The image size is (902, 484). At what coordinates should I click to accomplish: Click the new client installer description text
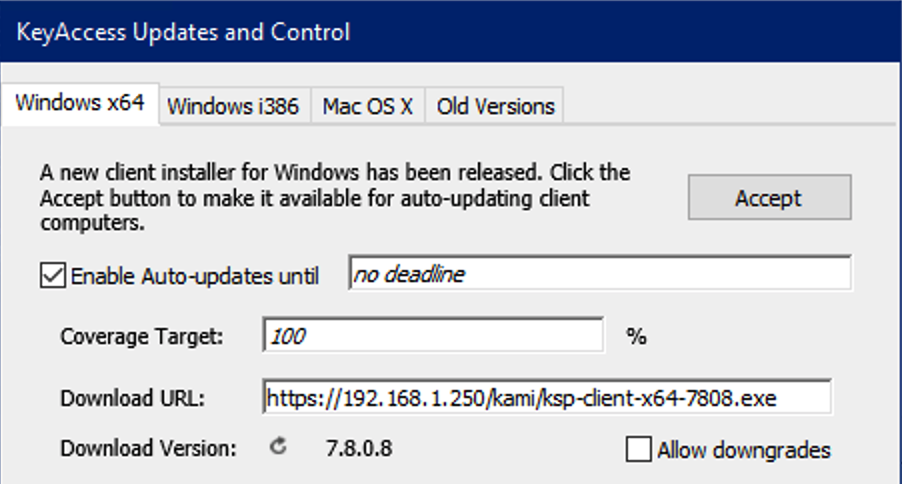tap(335, 198)
